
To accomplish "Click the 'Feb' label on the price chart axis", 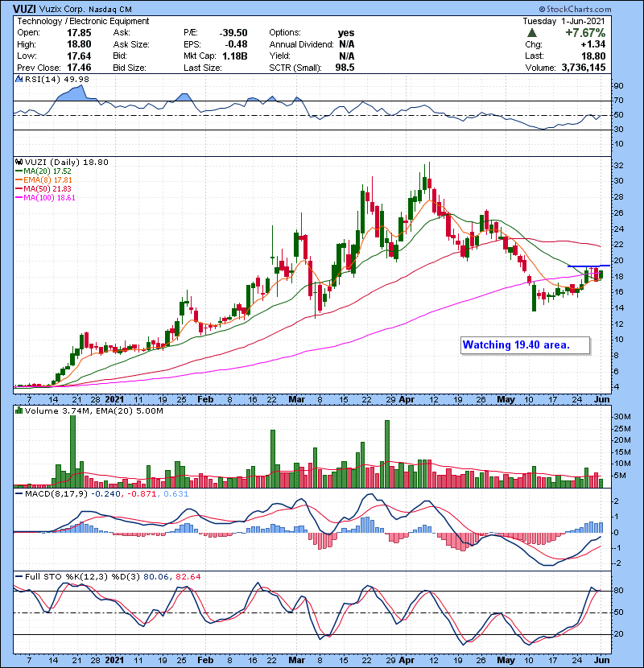I will tap(205, 400).
